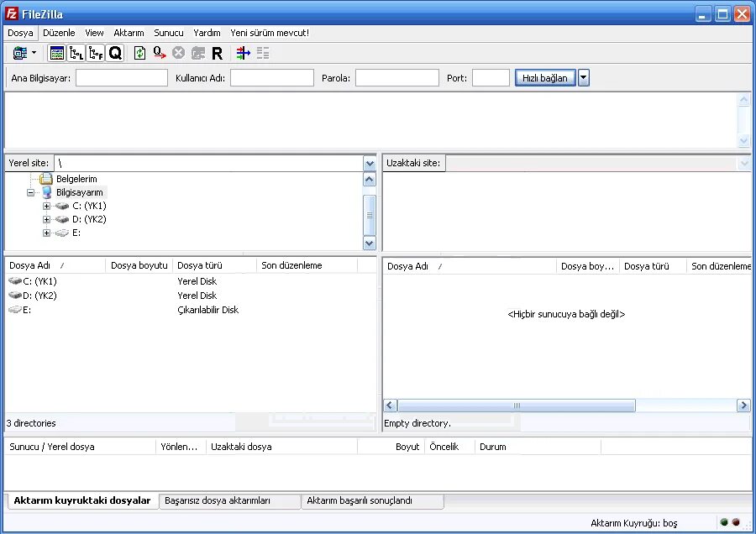Switch to 'Başarısız dosya aktarımları' tab
Image resolution: width=756 pixels, height=534 pixels.
(229, 500)
